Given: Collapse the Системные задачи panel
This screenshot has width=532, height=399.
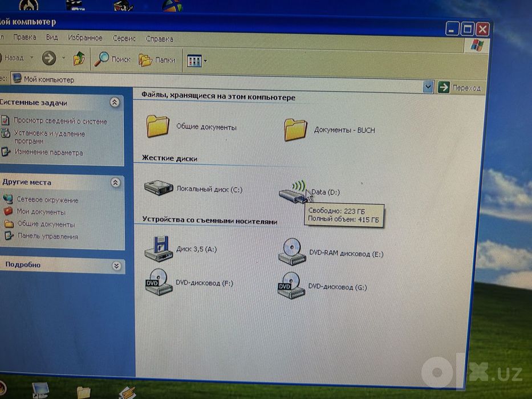Looking at the screenshot, I should tap(115, 102).
